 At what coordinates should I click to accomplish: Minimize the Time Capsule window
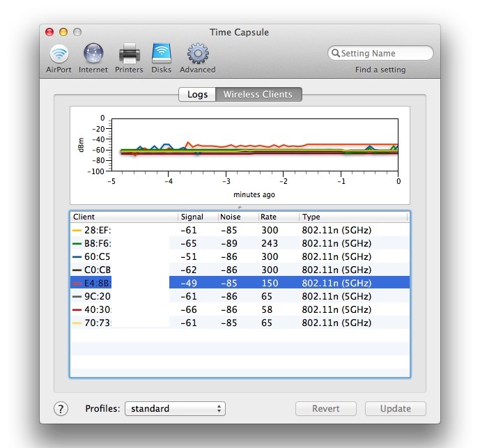pos(63,32)
